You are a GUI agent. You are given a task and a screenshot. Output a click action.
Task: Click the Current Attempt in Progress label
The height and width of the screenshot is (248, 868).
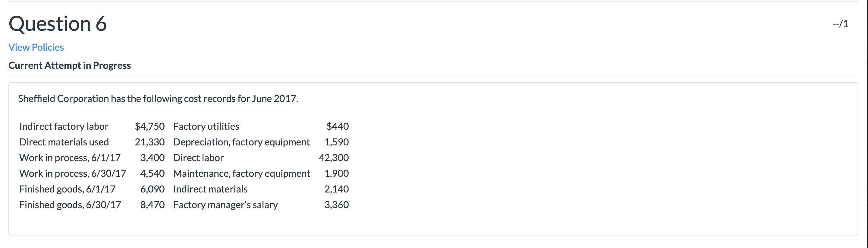click(69, 65)
